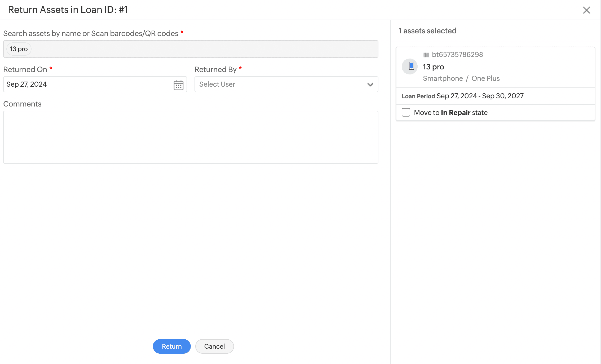Select the 13 pro search chip
Screen dimensions: 601x364
tap(19, 49)
